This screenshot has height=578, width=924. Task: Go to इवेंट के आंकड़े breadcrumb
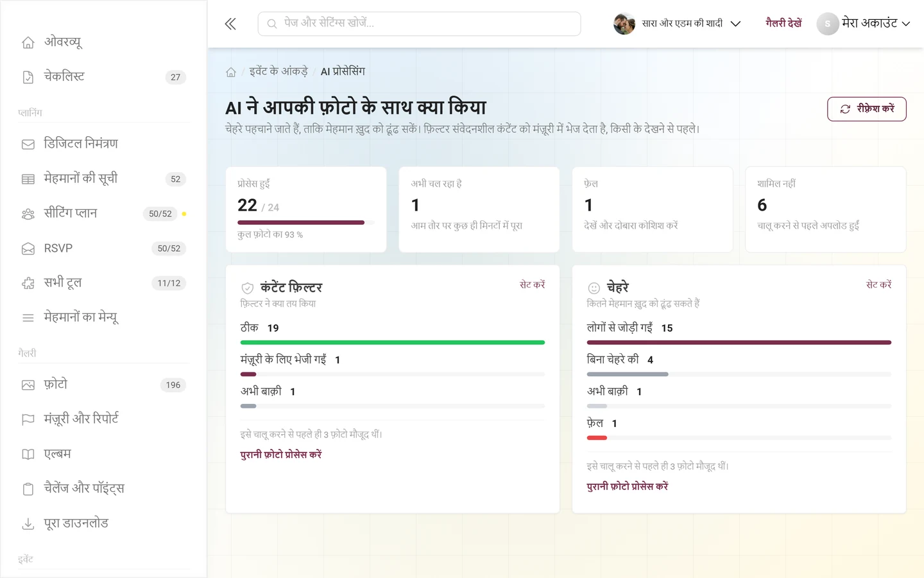tap(278, 71)
